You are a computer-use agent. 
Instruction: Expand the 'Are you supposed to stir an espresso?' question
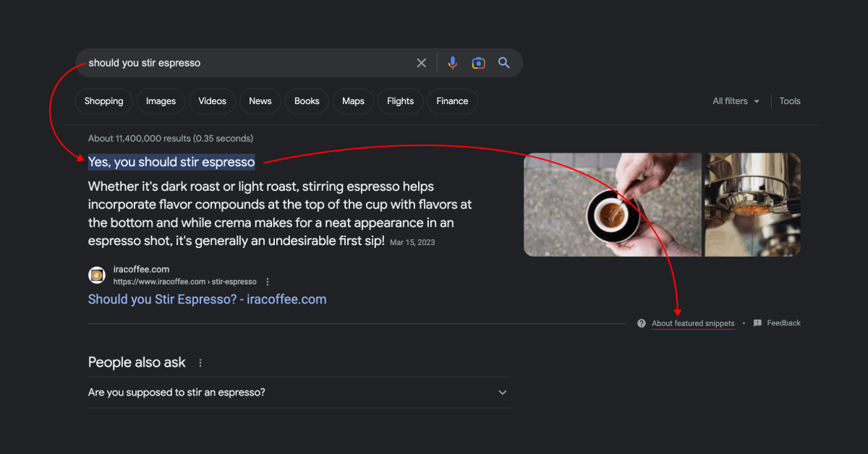502,392
